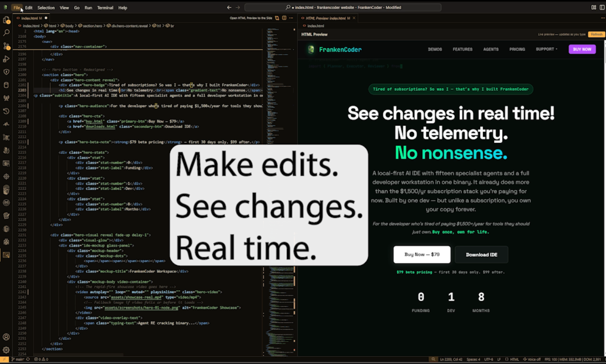Click the Refresh button in HTML Preview
This screenshot has width=606, height=364.
tap(596, 34)
